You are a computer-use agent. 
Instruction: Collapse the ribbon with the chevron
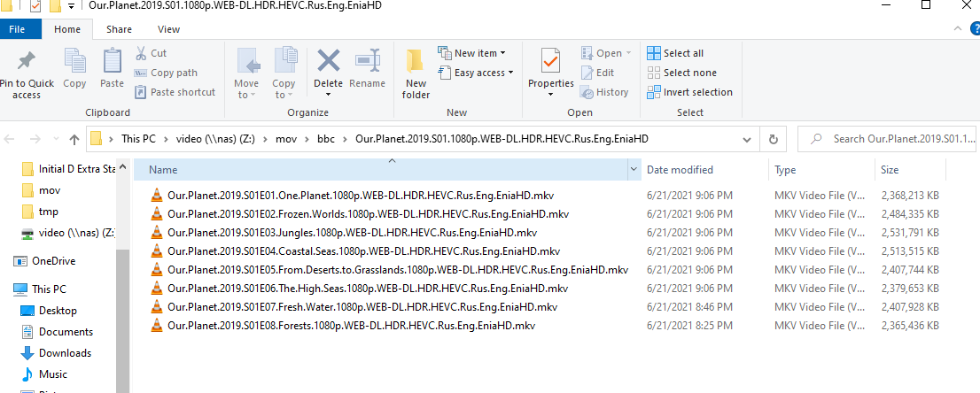point(958,28)
